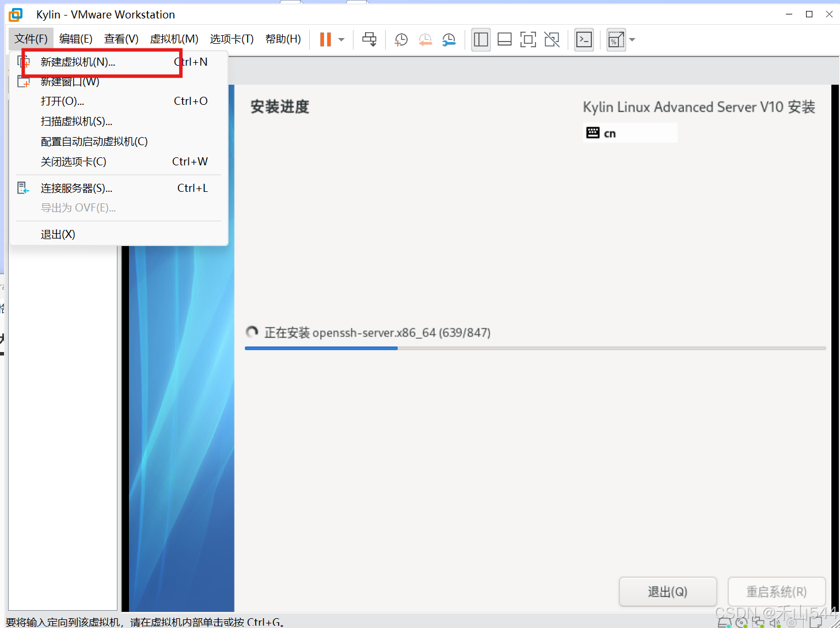Toggle the console view toolbar icon

[584, 39]
